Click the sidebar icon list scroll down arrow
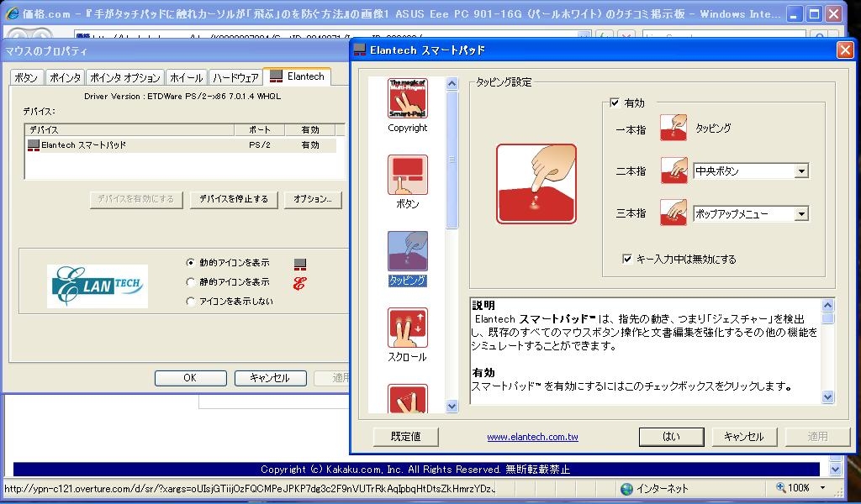861x504 pixels. point(452,406)
